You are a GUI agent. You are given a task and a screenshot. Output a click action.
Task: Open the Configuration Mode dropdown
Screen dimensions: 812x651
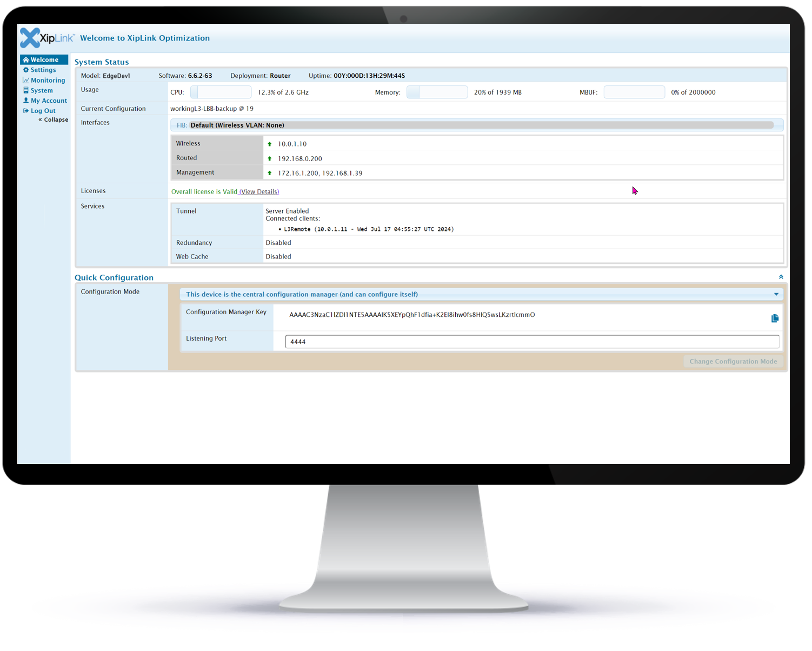coord(776,295)
